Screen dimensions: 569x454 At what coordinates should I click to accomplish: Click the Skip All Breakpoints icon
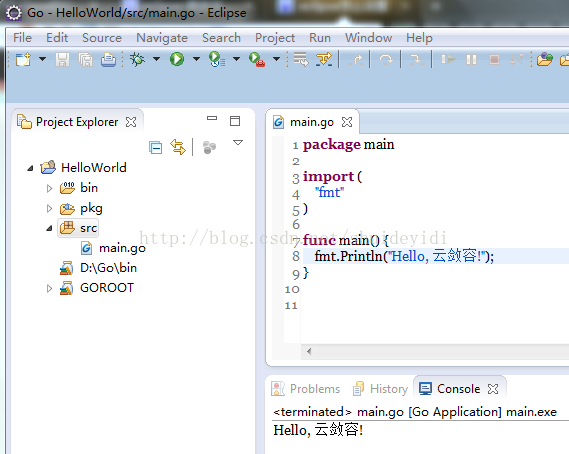324,59
